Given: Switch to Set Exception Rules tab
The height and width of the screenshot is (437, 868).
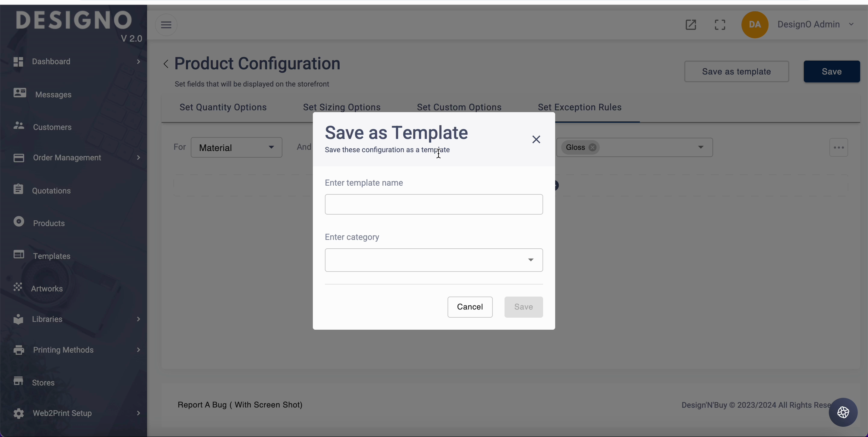Looking at the screenshot, I should [579, 107].
